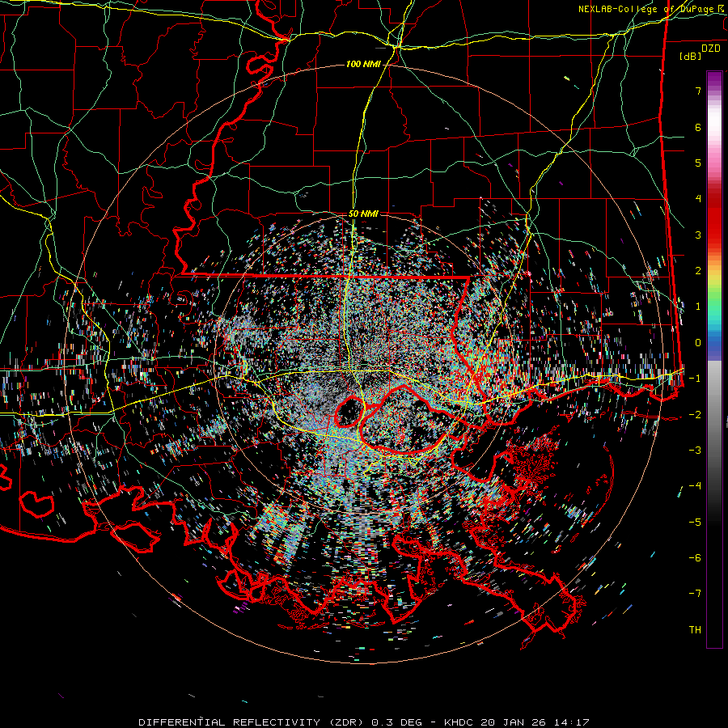The image size is (728, 728).
Task: Select the positive 5 value on the scale
Action: pyautogui.click(x=698, y=163)
